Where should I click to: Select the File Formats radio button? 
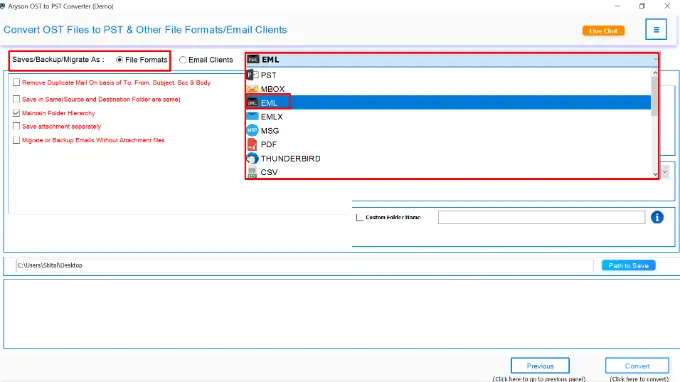coord(119,60)
